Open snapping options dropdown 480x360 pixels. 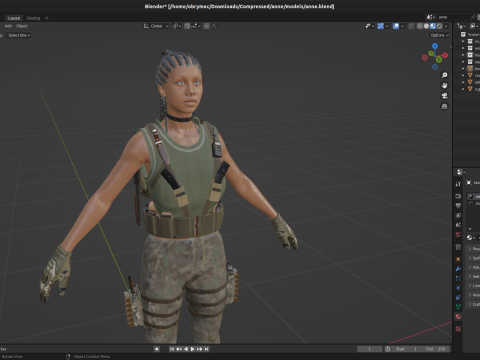point(196,26)
